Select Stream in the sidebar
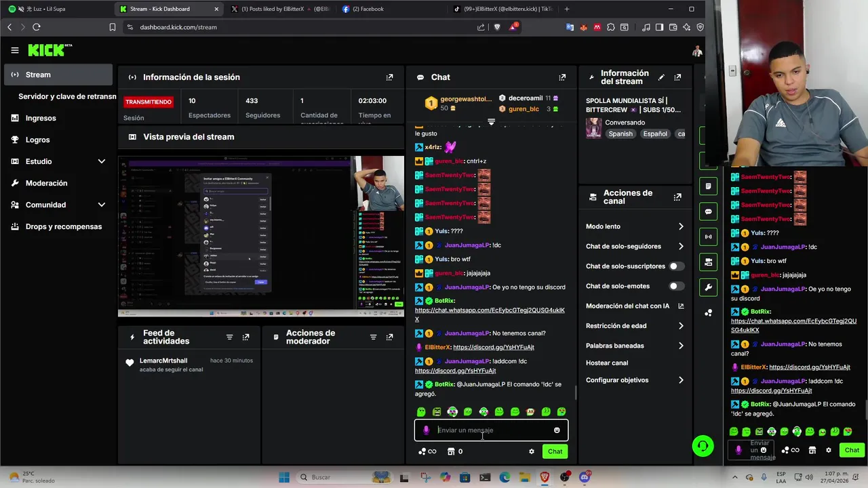The image size is (868, 488). click(x=58, y=75)
